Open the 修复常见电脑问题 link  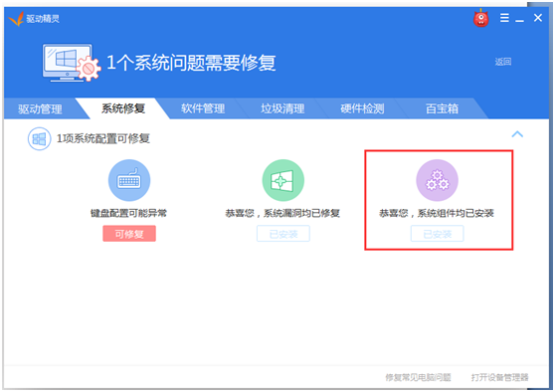[x=418, y=377]
